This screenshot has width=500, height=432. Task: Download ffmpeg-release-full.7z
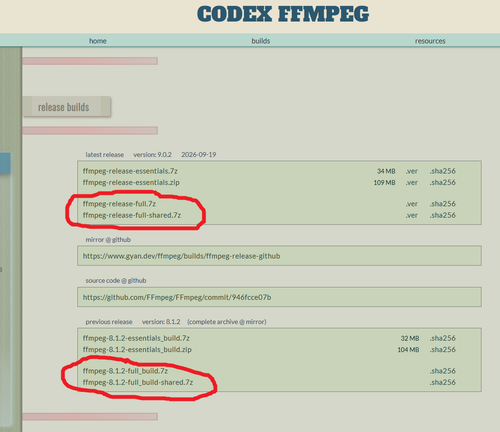(x=119, y=204)
